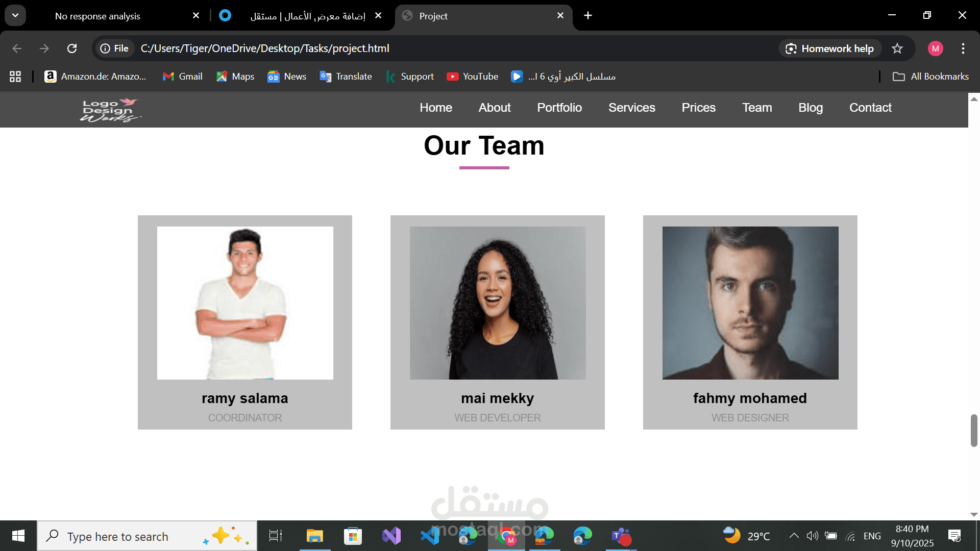
Task: Open File Explorer from the taskbar
Action: 315,536
